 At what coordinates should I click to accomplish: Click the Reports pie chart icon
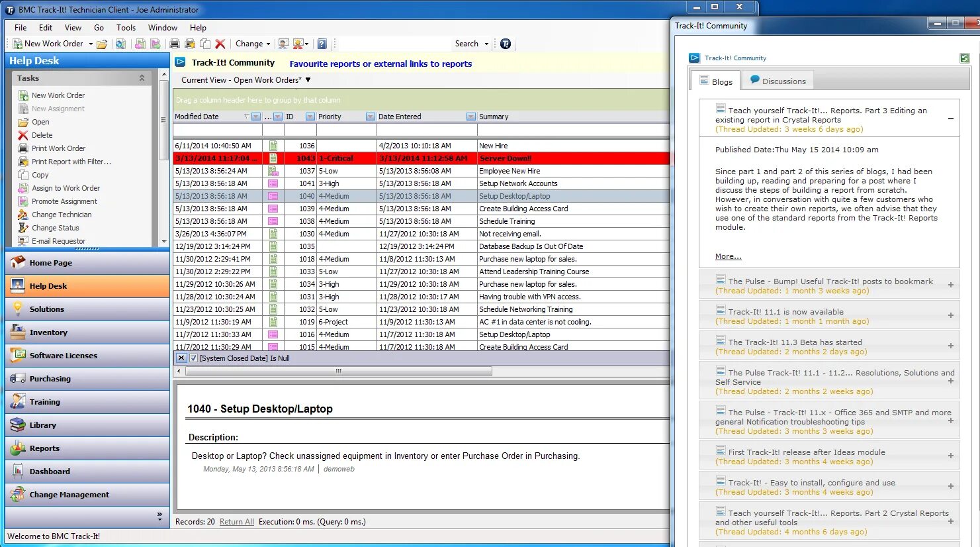click(x=18, y=448)
